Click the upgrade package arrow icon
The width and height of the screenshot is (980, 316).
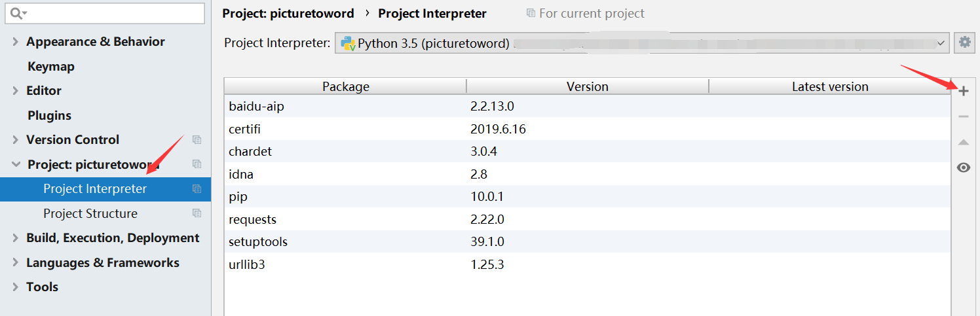pyautogui.click(x=963, y=142)
